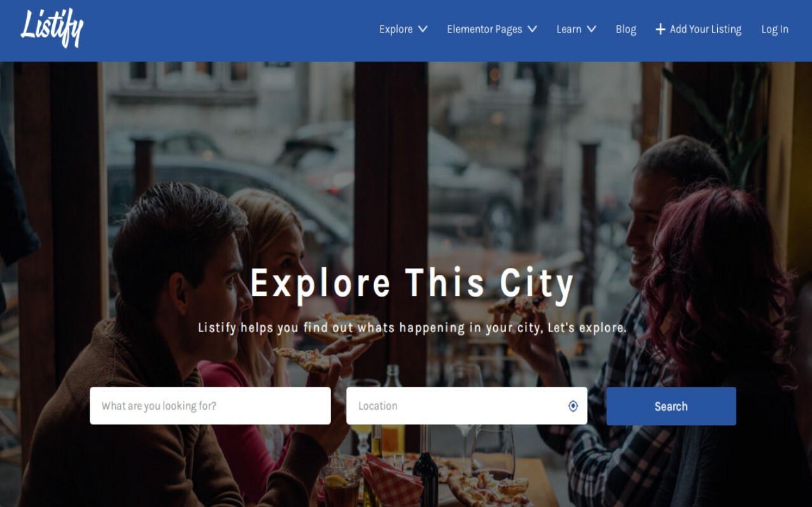Click the 'Explore This City' heading

[x=412, y=284]
